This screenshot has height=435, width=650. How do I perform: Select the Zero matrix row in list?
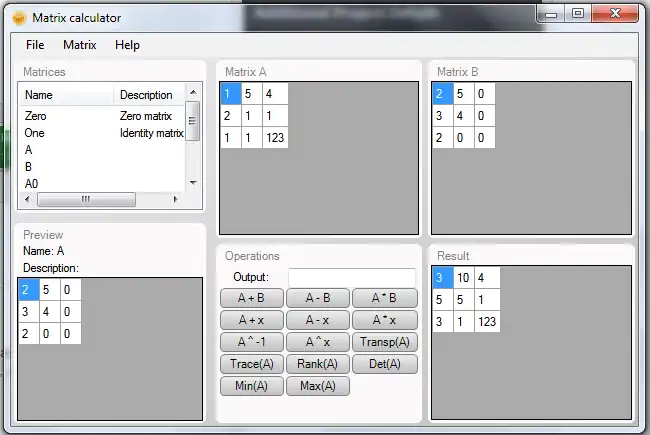pyautogui.click(x=102, y=116)
